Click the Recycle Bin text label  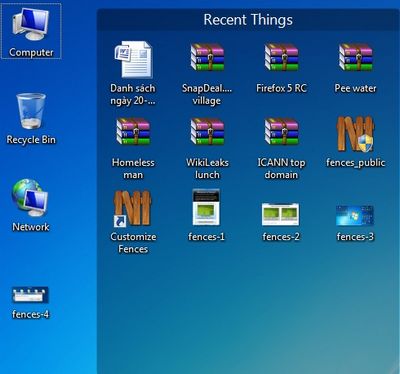pyautogui.click(x=31, y=139)
